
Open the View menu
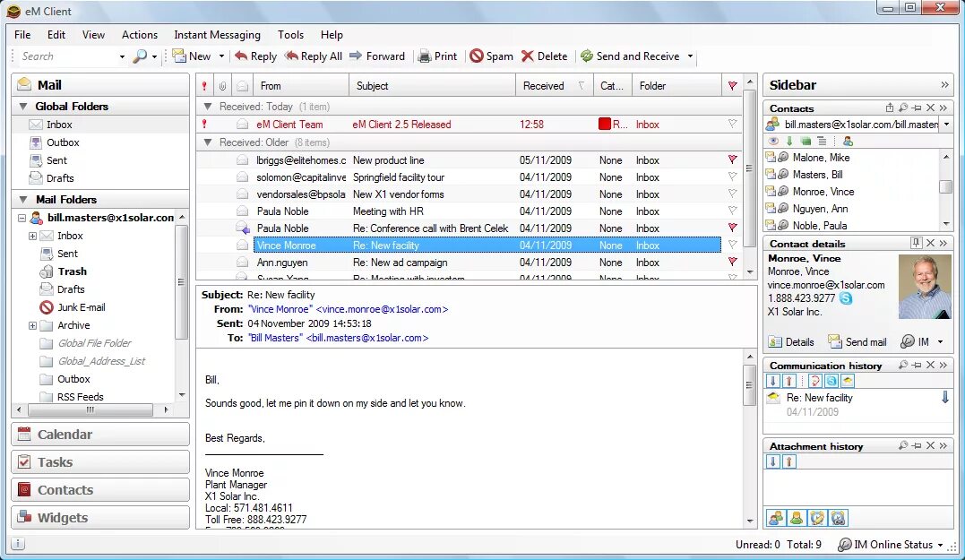click(x=93, y=34)
